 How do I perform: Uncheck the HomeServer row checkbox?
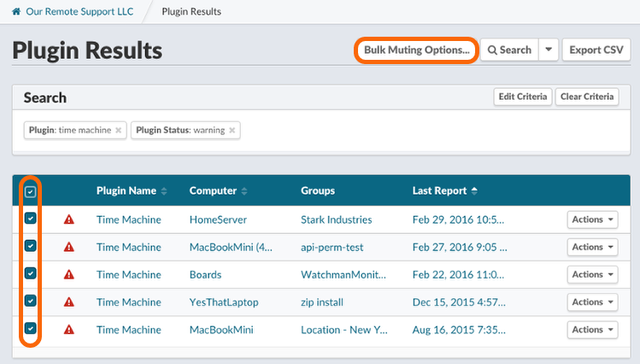(31, 219)
